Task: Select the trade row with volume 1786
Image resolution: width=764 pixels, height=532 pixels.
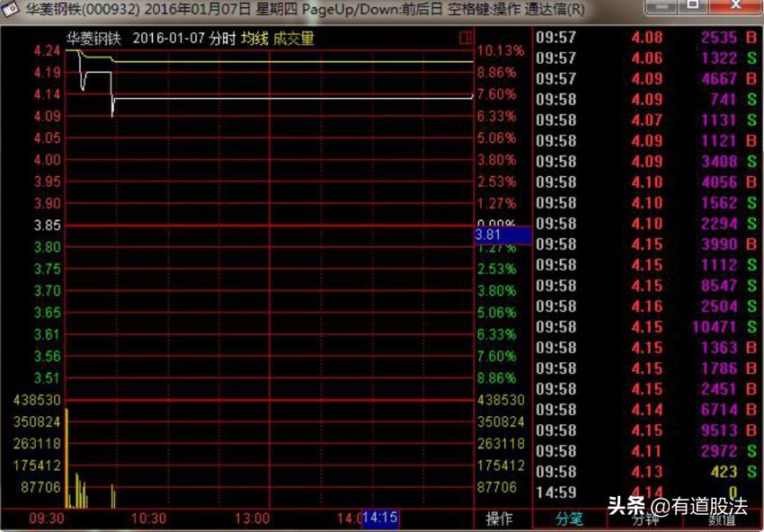Action: [x=647, y=368]
